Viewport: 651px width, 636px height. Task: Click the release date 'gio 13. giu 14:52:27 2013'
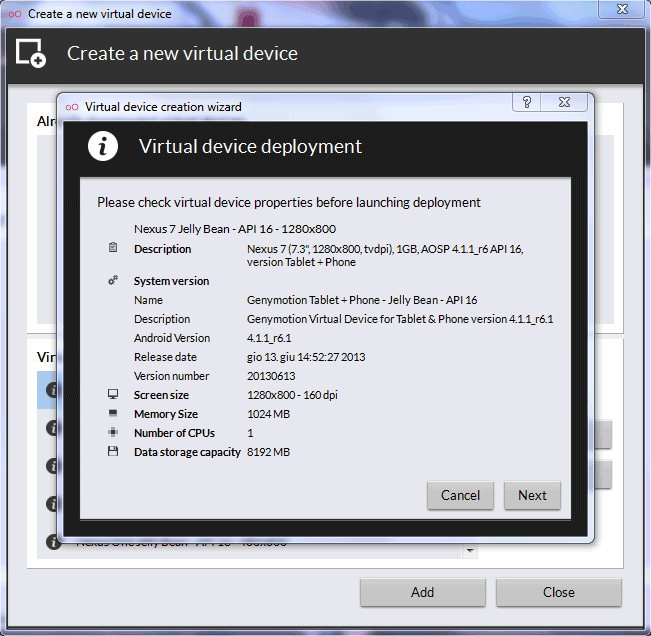click(306, 357)
